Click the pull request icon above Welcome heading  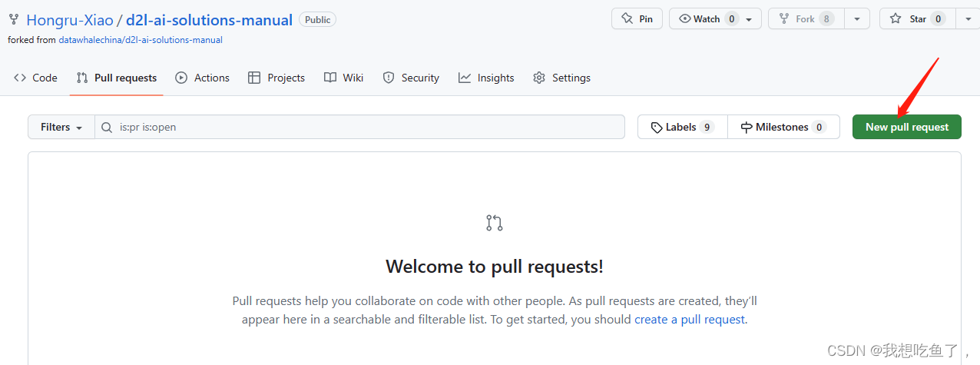(495, 223)
